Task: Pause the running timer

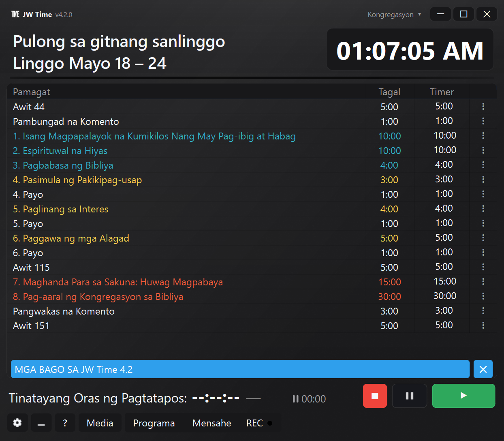Action: point(410,396)
